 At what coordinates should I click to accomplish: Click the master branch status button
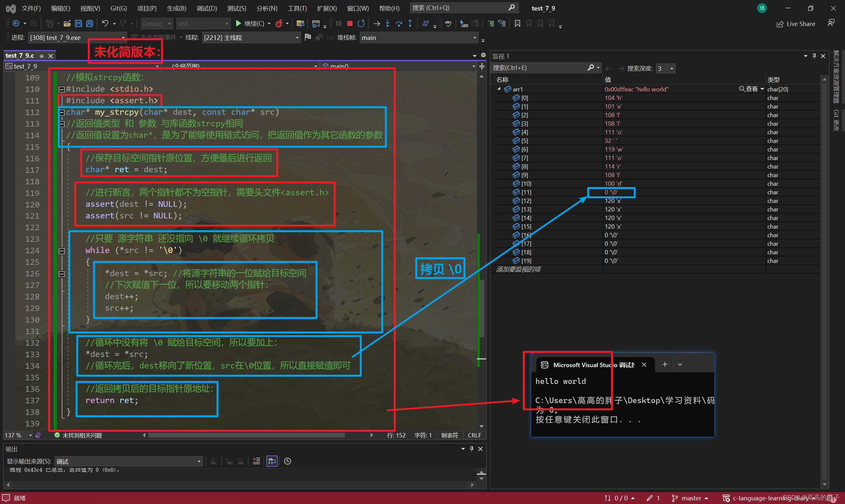pyautogui.click(x=691, y=498)
